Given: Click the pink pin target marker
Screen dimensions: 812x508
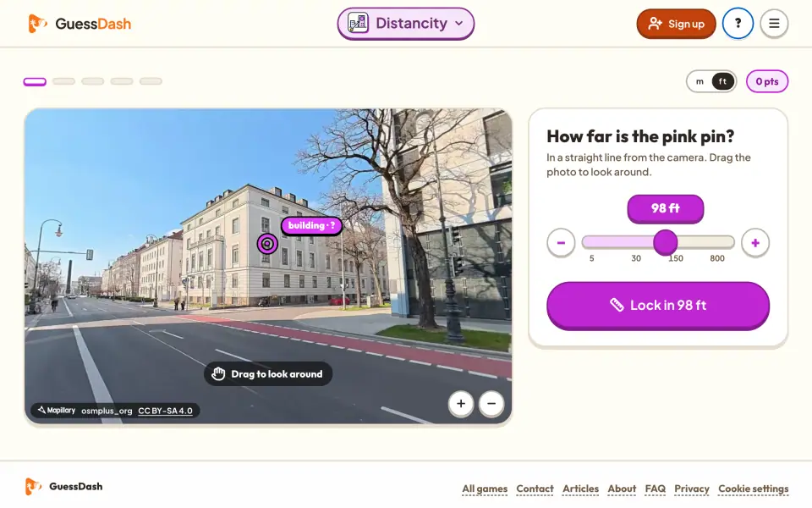Looking at the screenshot, I should [267, 244].
